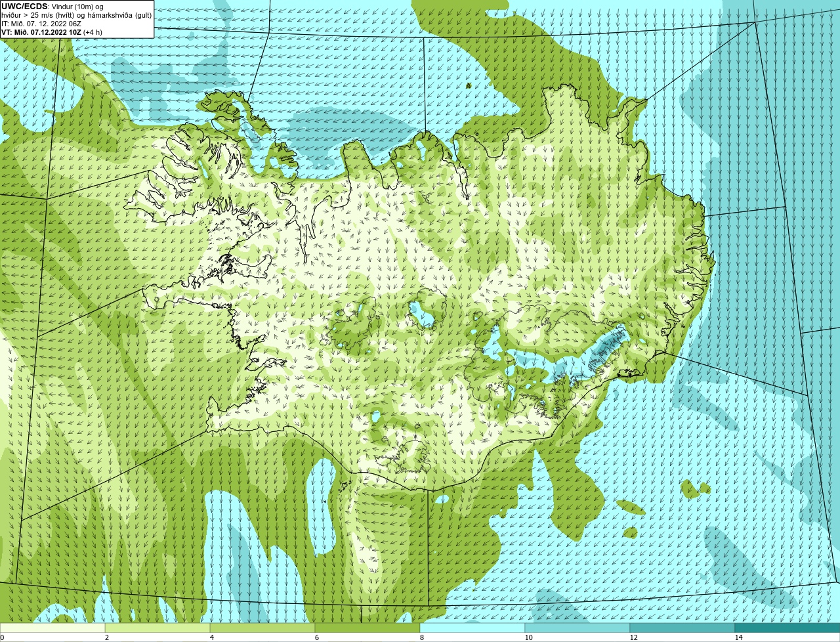This screenshot has height=642, width=840.
Task: Click the "UWC/ECDS: Vindur (10m) og" title line
Action: (52, 6)
